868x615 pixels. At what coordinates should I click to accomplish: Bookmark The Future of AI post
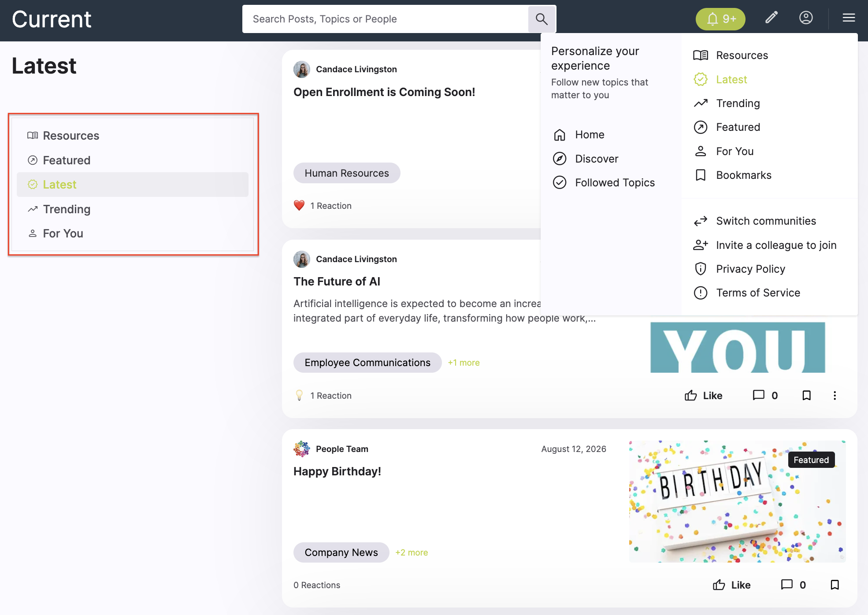click(x=806, y=396)
